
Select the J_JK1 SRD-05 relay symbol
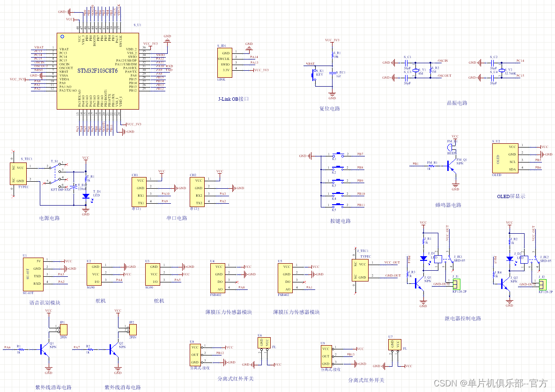coord(445,260)
